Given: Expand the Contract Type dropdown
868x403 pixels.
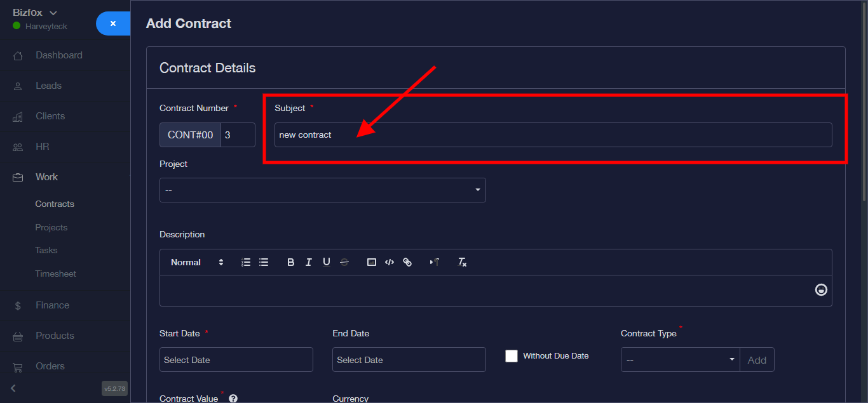Looking at the screenshot, I should pos(680,360).
